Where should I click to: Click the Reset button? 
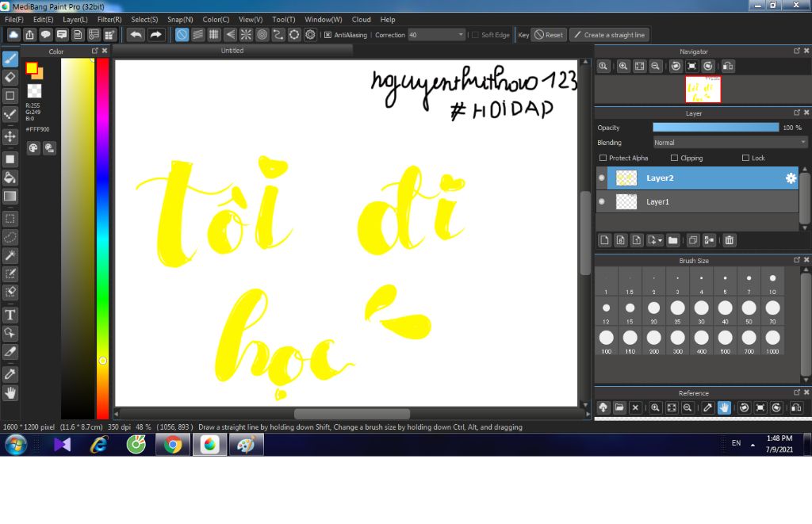coord(549,35)
